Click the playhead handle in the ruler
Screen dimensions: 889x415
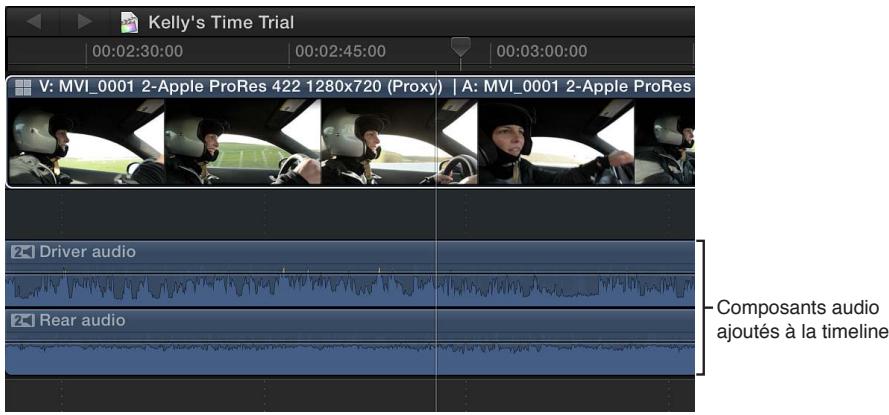coord(460,46)
